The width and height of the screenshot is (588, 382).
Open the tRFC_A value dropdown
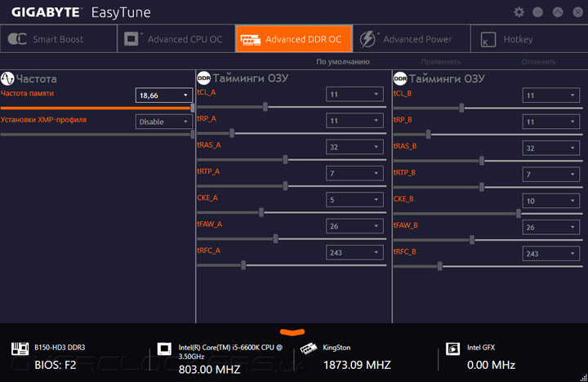tap(354, 252)
